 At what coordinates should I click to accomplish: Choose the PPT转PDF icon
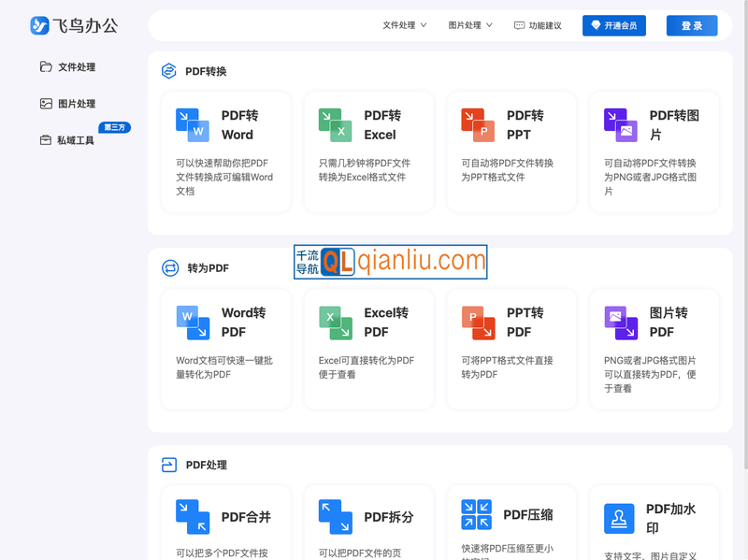tap(478, 323)
